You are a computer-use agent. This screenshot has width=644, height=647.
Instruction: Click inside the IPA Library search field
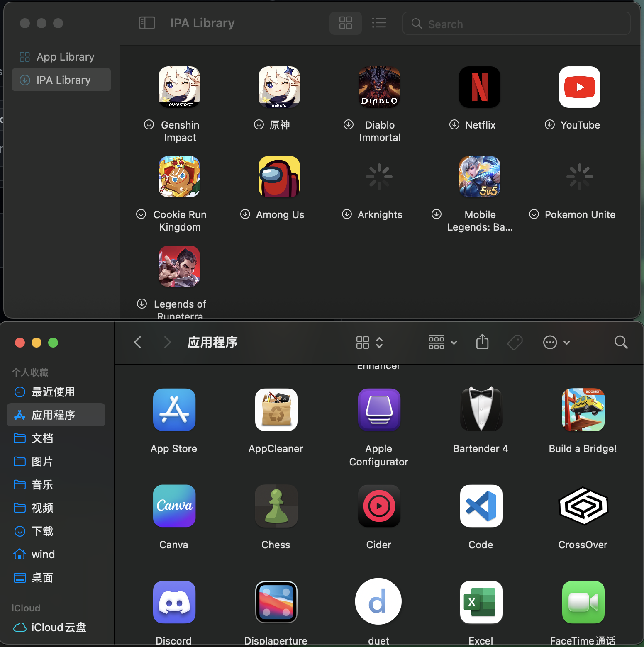point(516,24)
